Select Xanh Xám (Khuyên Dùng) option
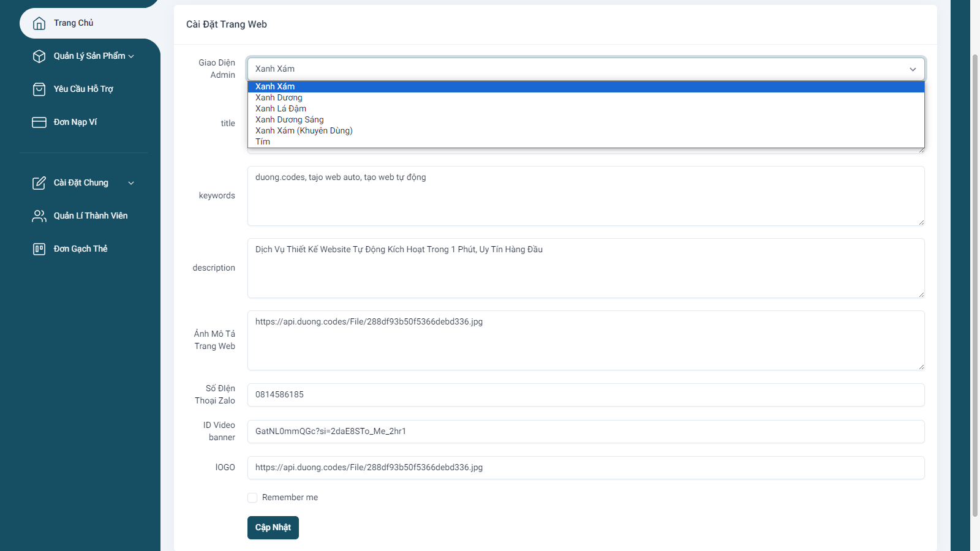Screen dimensions: 980x551 tap(304, 131)
